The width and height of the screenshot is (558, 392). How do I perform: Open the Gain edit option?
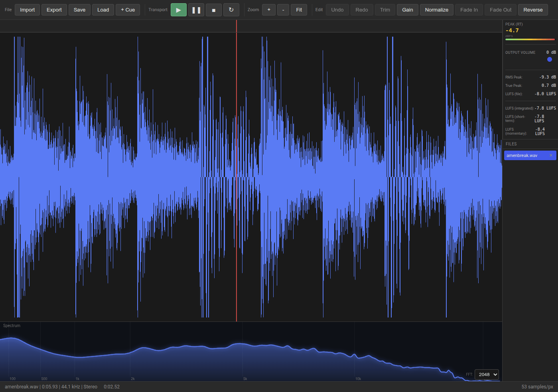407,10
